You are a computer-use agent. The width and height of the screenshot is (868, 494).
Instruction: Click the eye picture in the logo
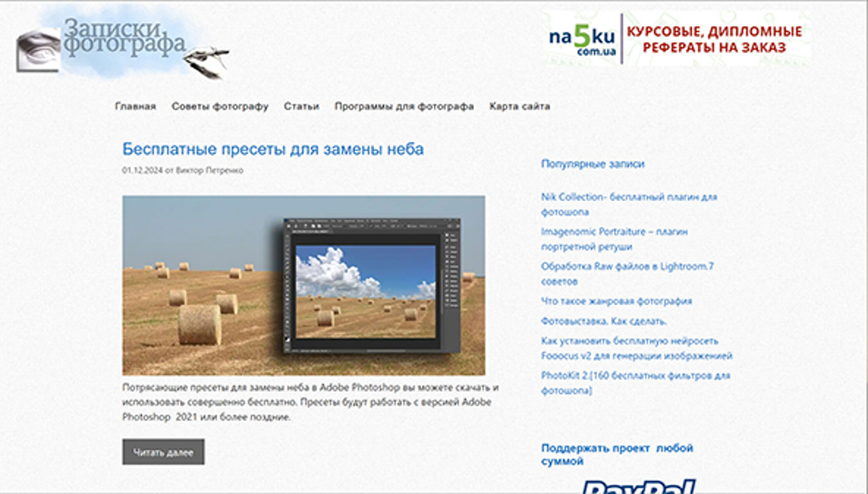click(38, 50)
